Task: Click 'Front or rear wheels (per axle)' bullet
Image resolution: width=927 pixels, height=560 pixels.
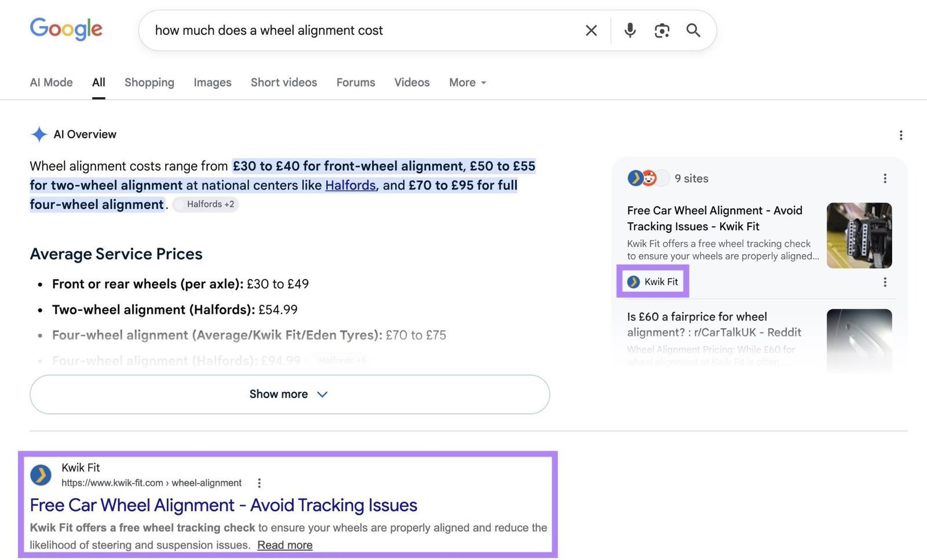Action: point(180,284)
